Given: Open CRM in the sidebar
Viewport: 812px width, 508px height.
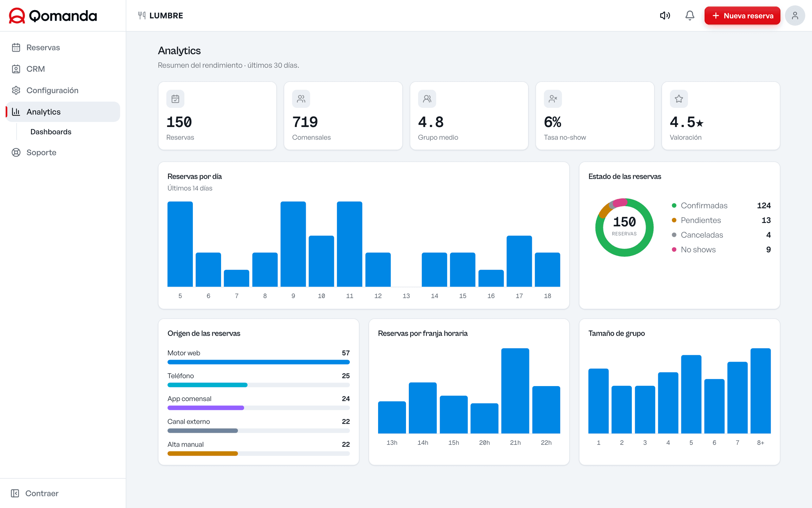Looking at the screenshot, I should (63, 69).
